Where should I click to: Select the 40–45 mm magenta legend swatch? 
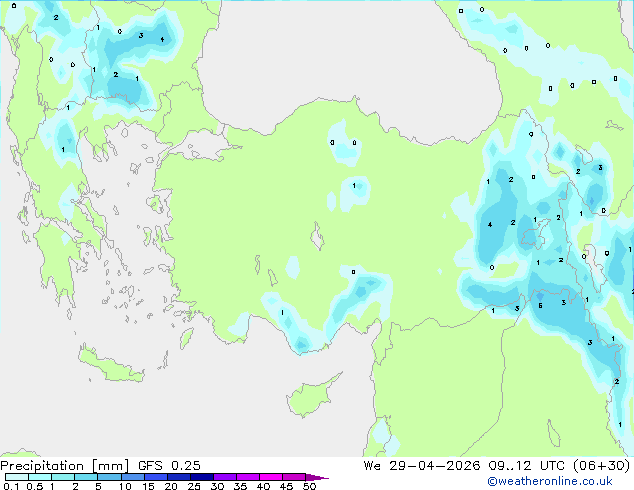pyautogui.click(x=271, y=477)
